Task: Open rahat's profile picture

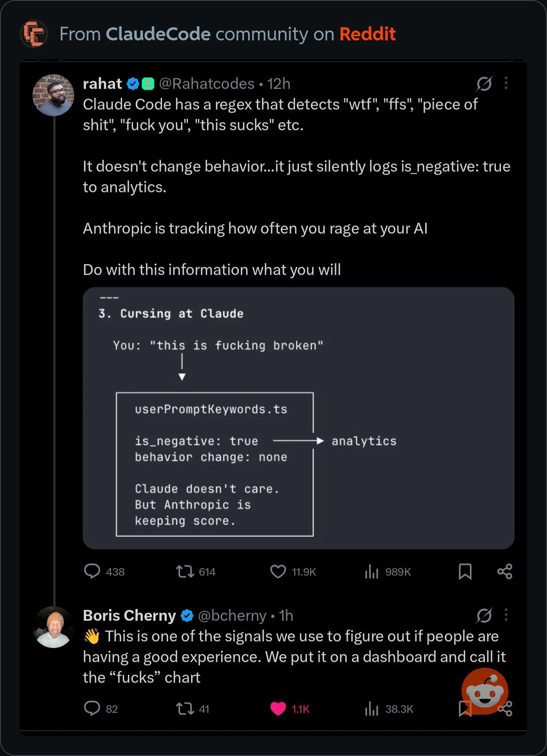Action: point(54,95)
